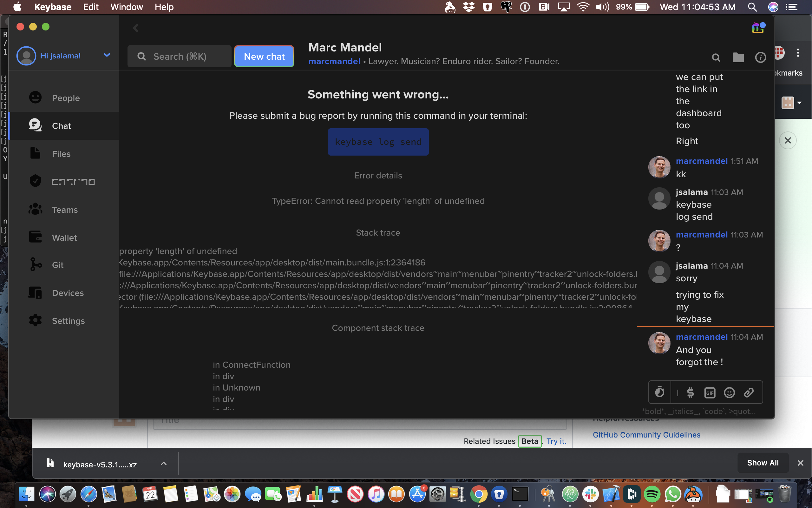Screen dimensions: 812x508
Task: Open GitHub Community Guidelines link
Action: [646, 435]
